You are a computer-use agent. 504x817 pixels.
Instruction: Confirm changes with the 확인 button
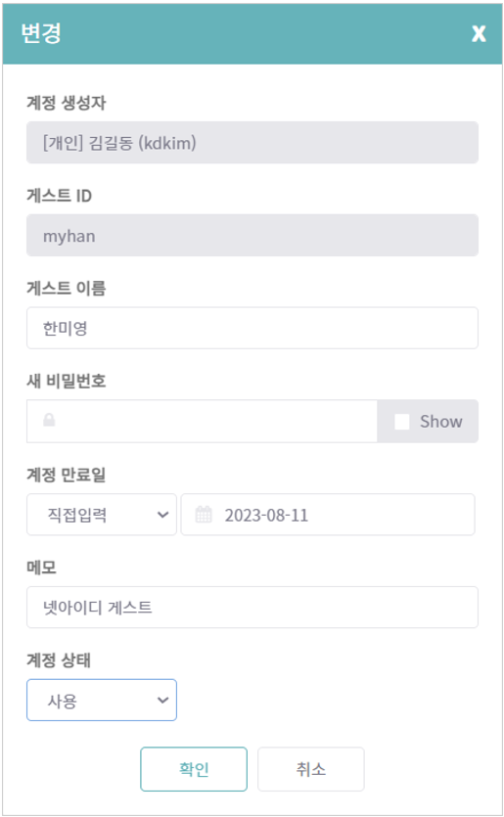click(194, 769)
